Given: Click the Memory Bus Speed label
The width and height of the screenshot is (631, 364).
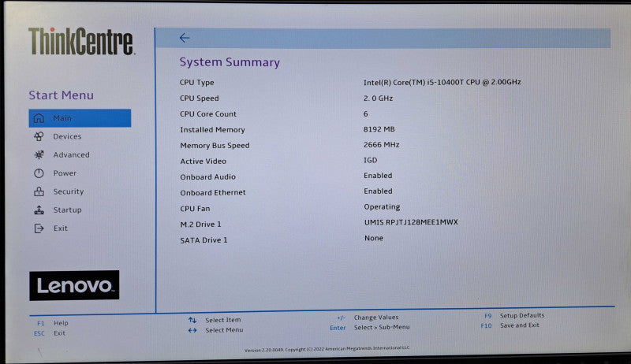Looking at the screenshot, I should click(x=215, y=146).
